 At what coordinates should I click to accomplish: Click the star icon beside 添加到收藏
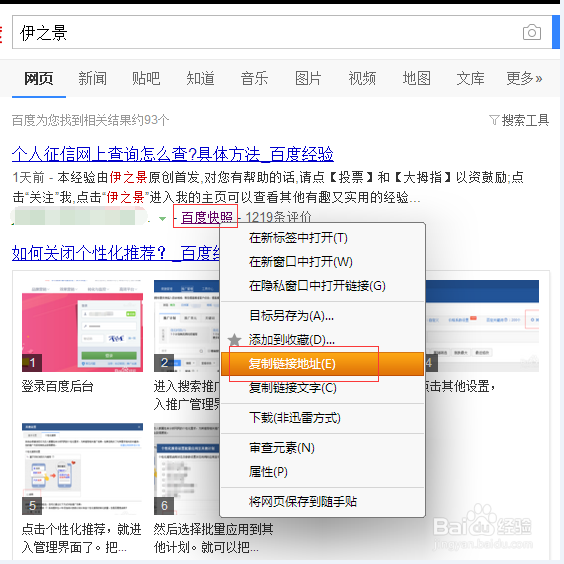pyautogui.click(x=235, y=340)
